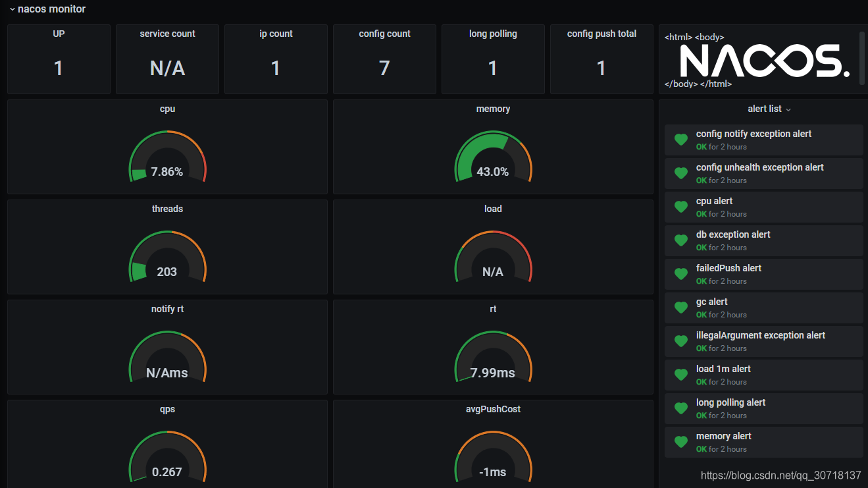Viewport: 868px width, 488px height.
Task: Click heart icon of failedPush alert
Action: tap(681, 274)
